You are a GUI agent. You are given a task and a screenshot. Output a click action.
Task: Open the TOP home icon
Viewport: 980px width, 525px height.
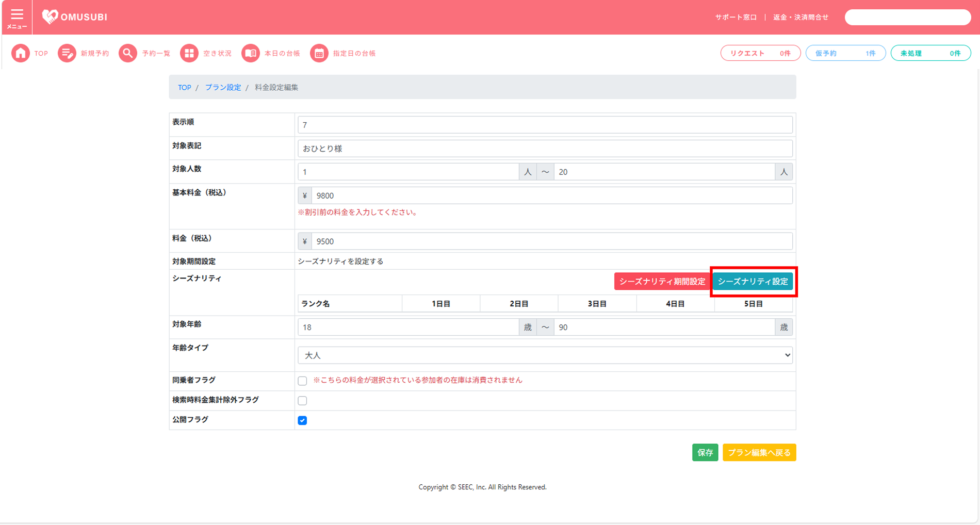21,53
